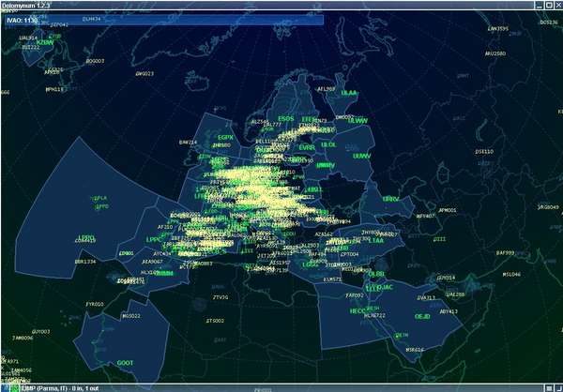563x392 pixels.
Task: Select aircraft BOG007 on the map
Action: point(95,61)
